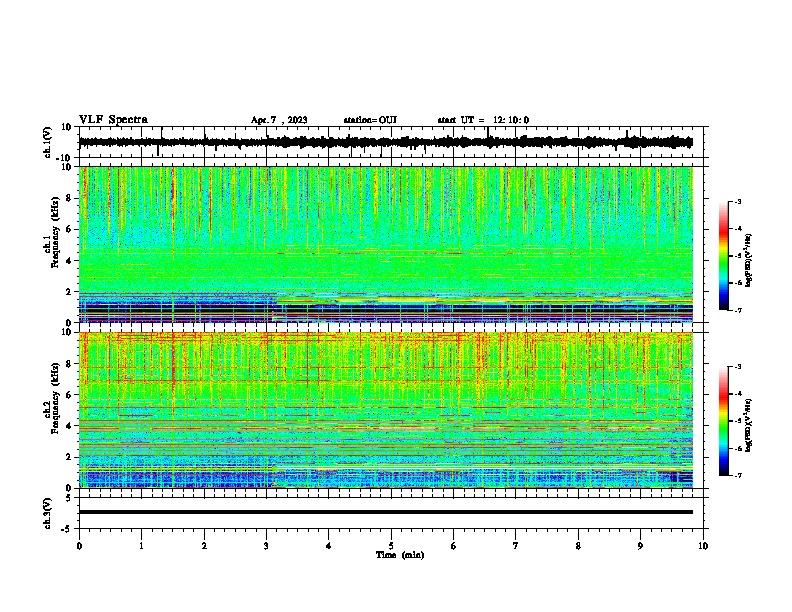
Task: Click the "ch.1(V)" vertical axis label
Action: [48, 142]
